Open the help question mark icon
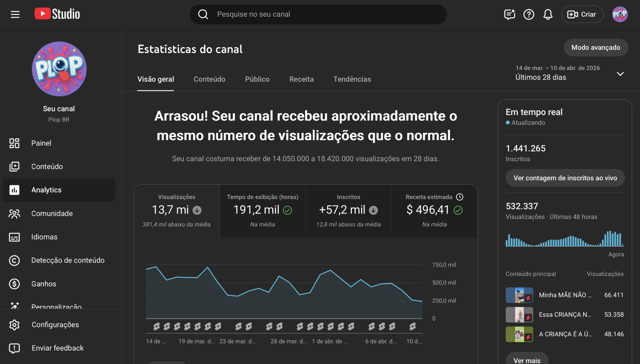This screenshot has width=640, height=364. click(x=529, y=14)
